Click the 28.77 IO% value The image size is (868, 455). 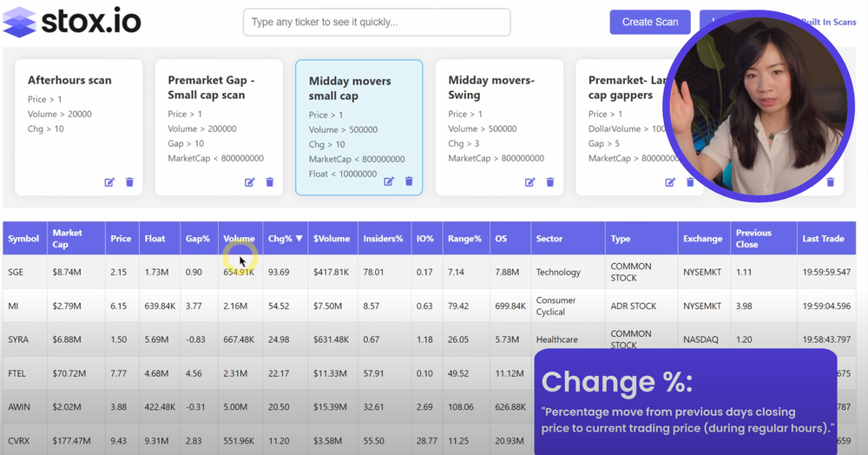click(427, 440)
